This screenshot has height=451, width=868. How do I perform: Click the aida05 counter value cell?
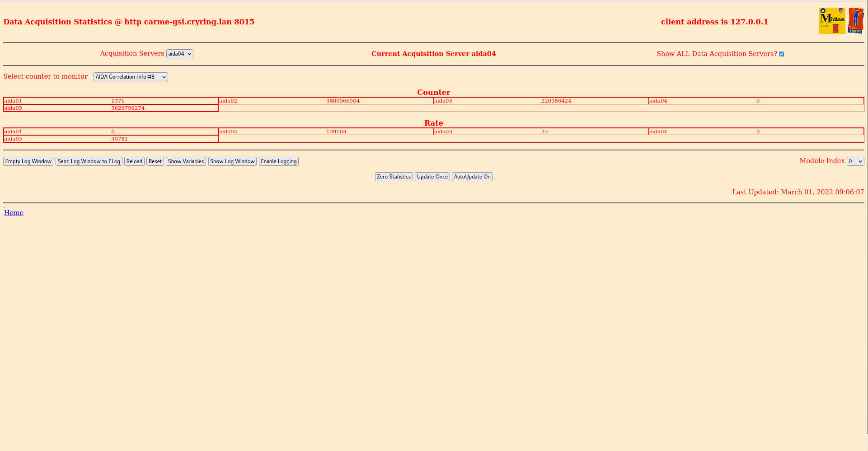[x=128, y=108]
